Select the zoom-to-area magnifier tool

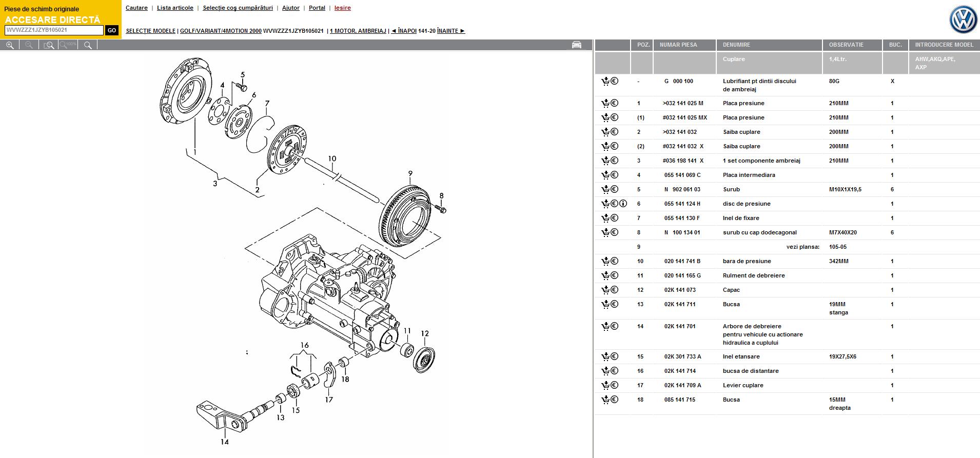click(49, 45)
